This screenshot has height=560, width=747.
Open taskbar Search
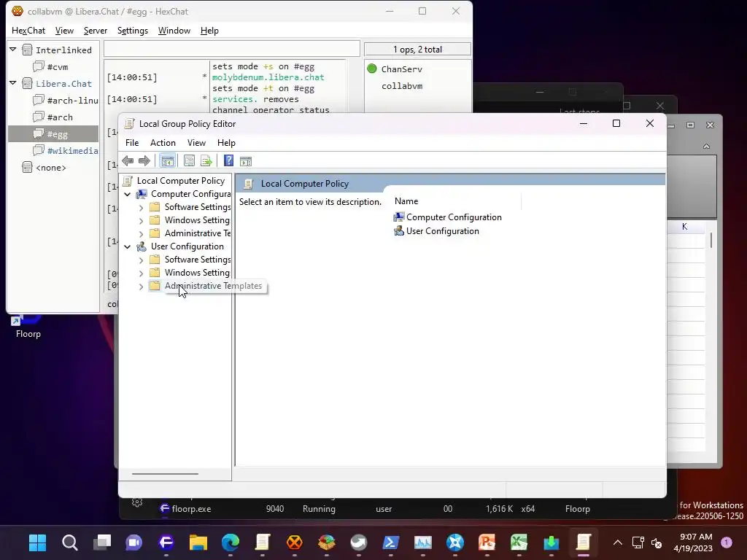tap(69, 542)
